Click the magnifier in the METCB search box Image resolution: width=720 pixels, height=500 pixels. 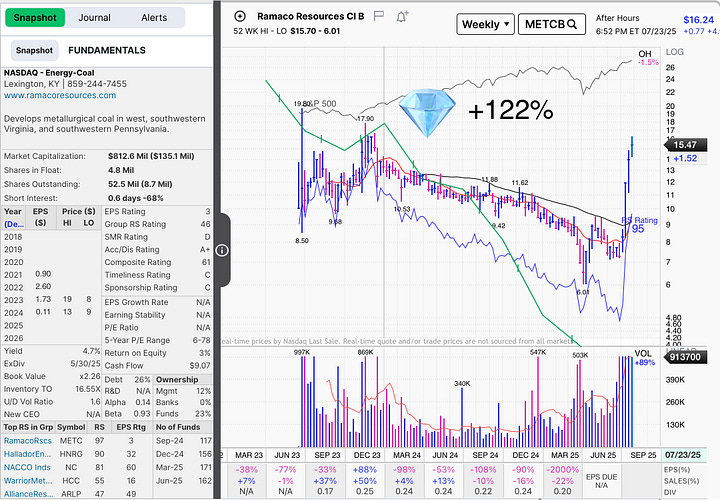click(572, 24)
